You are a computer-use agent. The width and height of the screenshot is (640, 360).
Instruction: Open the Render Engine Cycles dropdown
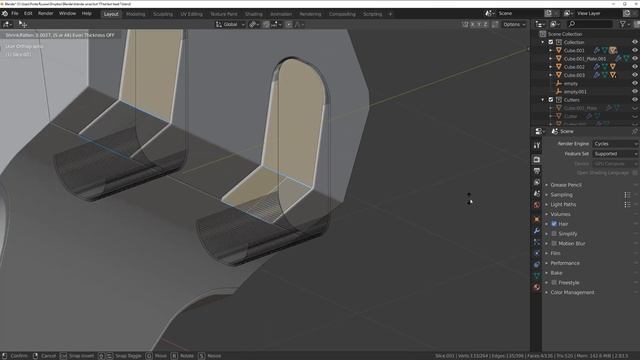pos(615,144)
